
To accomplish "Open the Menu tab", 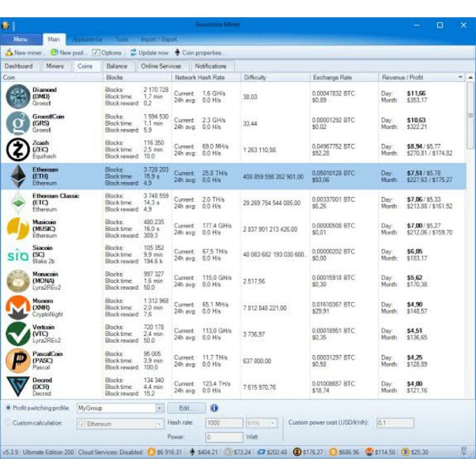I will pos(21,39).
